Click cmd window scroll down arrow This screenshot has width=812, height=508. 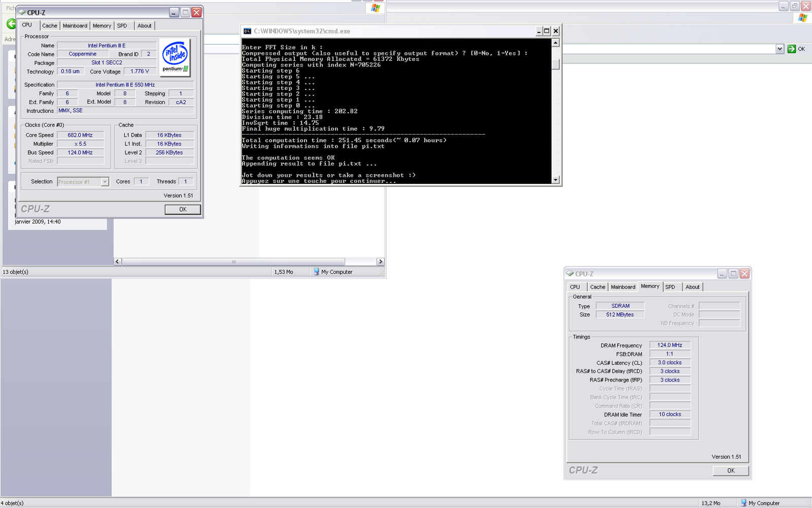point(556,179)
